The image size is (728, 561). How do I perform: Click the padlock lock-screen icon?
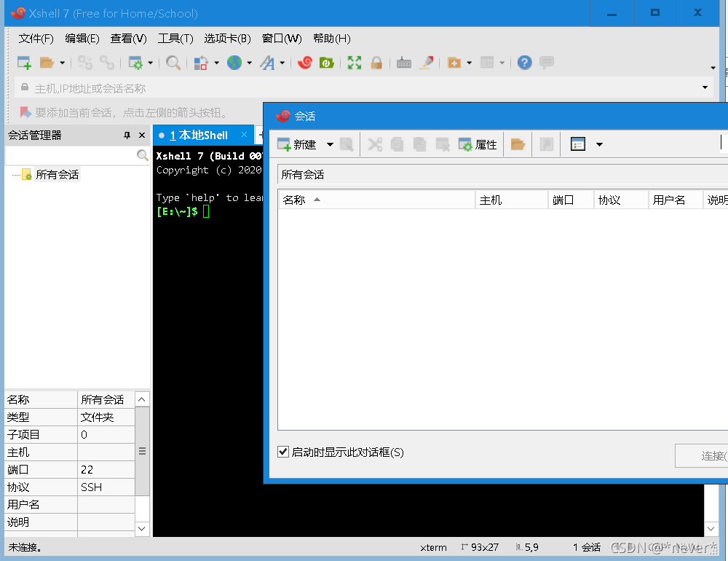tap(376, 63)
